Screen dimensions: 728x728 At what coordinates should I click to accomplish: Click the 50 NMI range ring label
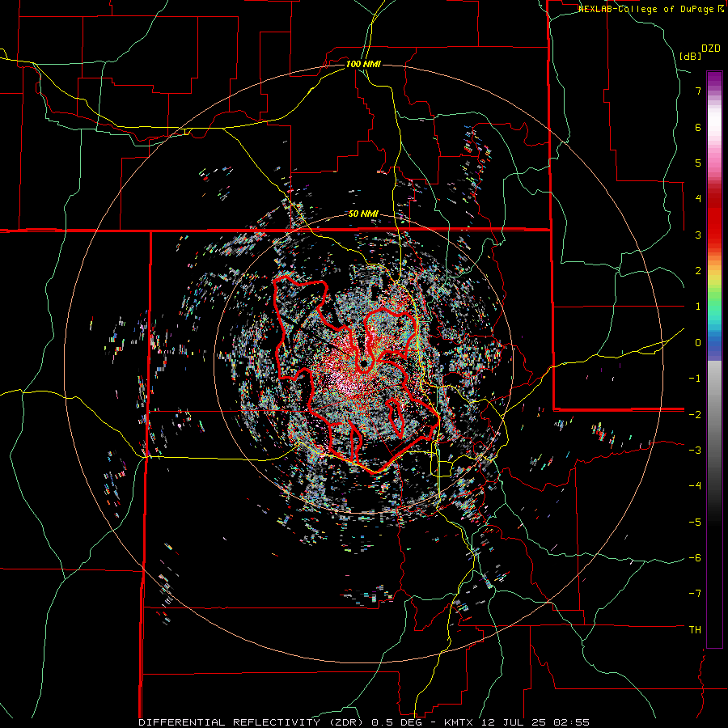(363, 214)
